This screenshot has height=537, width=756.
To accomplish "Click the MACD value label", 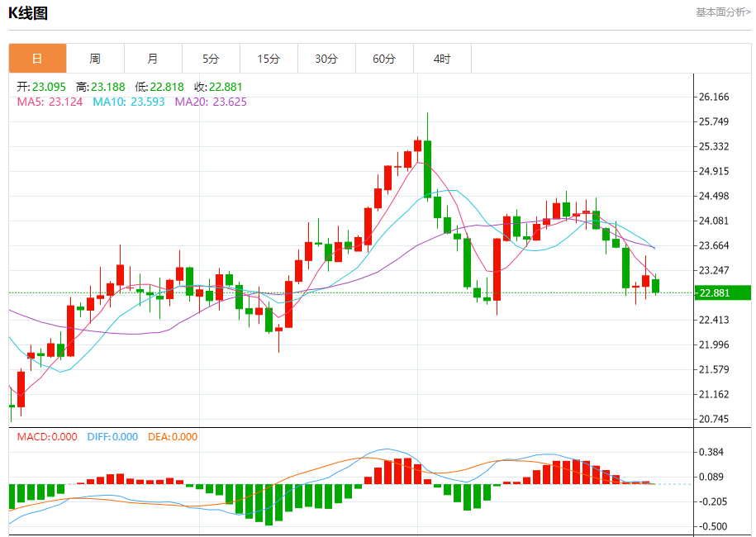I will (x=47, y=437).
